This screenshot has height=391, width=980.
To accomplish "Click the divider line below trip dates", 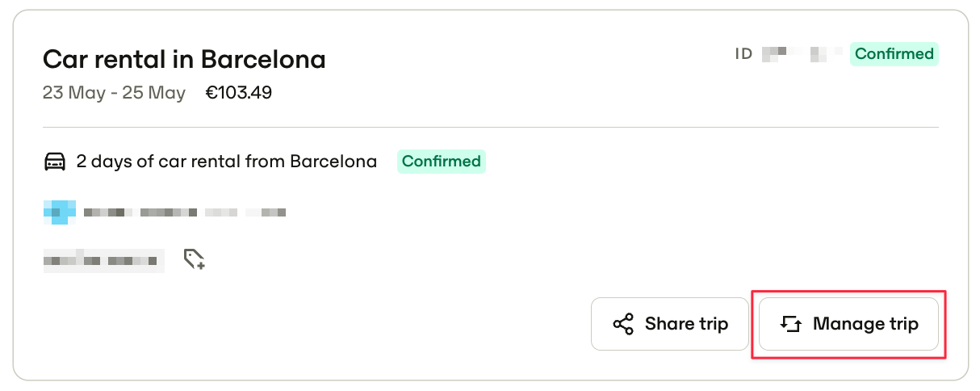I will [491, 127].
